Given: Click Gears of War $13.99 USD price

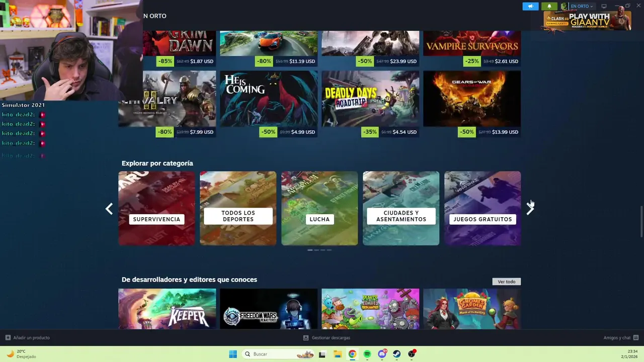Looking at the screenshot, I should (x=505, y=132).
